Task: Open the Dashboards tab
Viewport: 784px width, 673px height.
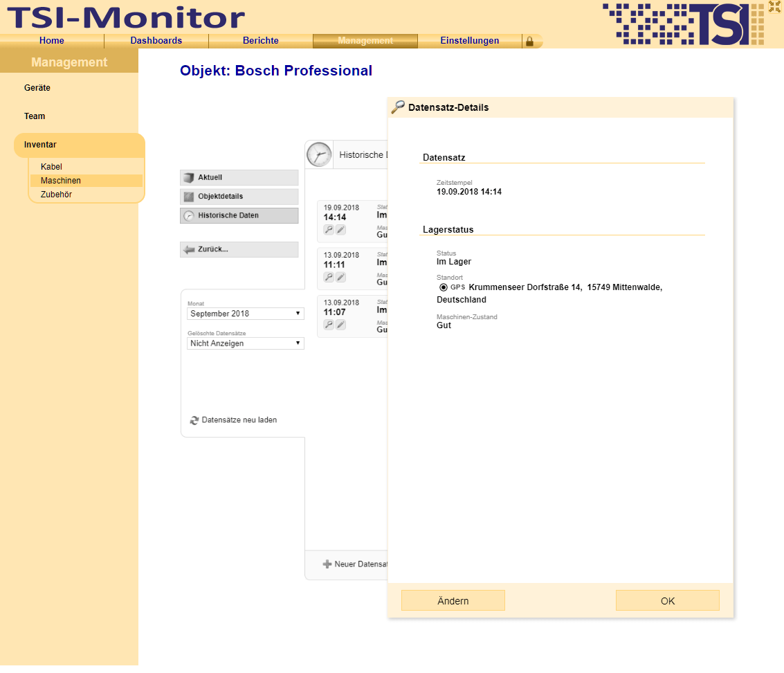Action: pyautogui.click(x=156, y=41)
